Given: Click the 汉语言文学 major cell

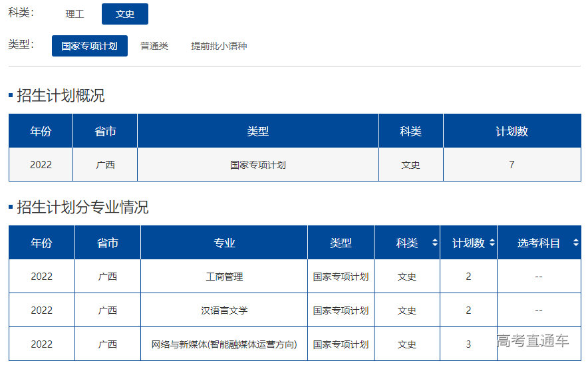Looking at the screenshot, I should pos(224,310).
